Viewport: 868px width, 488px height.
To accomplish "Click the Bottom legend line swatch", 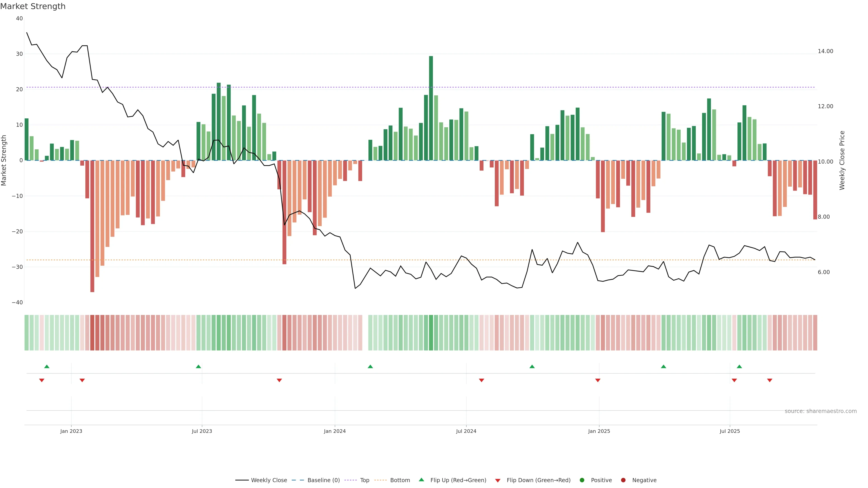I will (380, 480).
